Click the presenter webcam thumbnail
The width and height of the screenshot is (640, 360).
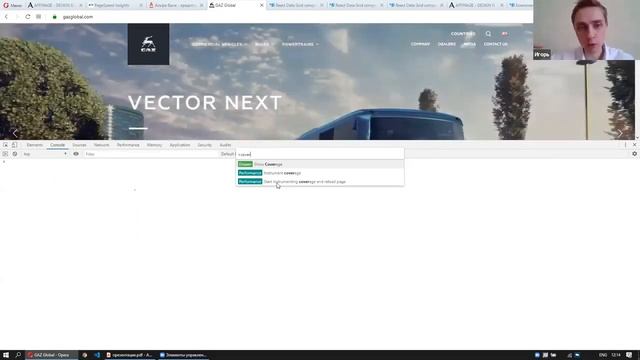(587, 30)
